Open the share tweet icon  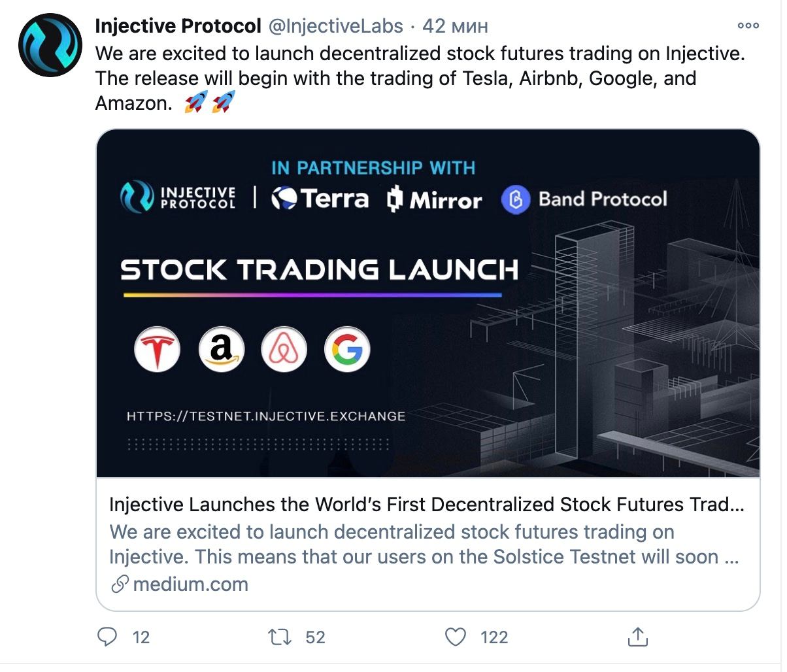pos(638,636)
